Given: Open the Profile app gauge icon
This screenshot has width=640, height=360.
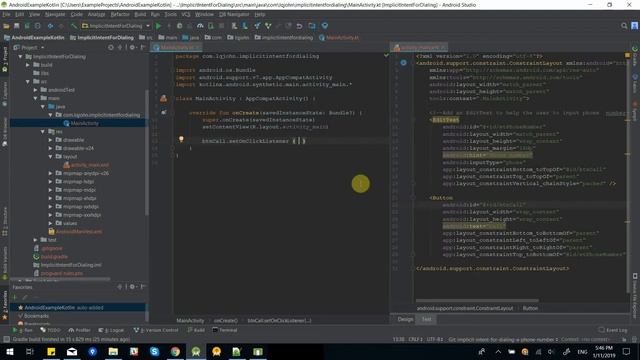Looking at the screenshot, I should (x=200, y=26).
